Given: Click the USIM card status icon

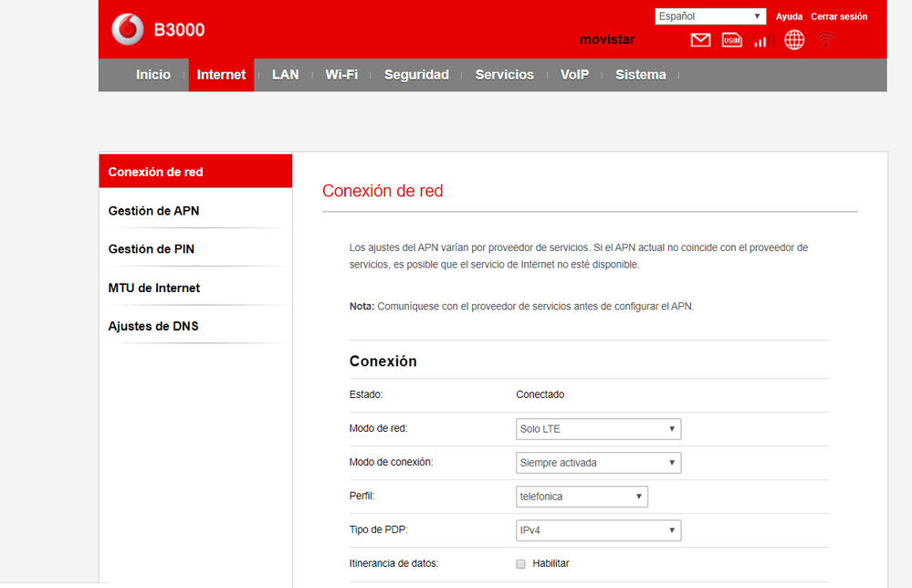Looking at the screenshot, I should click(x=731, y=40).
